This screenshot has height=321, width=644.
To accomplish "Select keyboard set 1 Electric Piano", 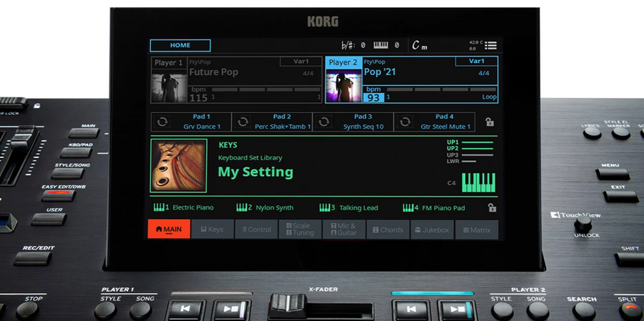I will (x=184, y=208).
